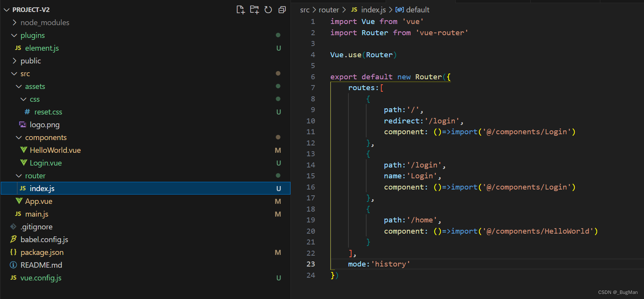Click the New Folder icon in explorer header

click(x=254, y=10)
